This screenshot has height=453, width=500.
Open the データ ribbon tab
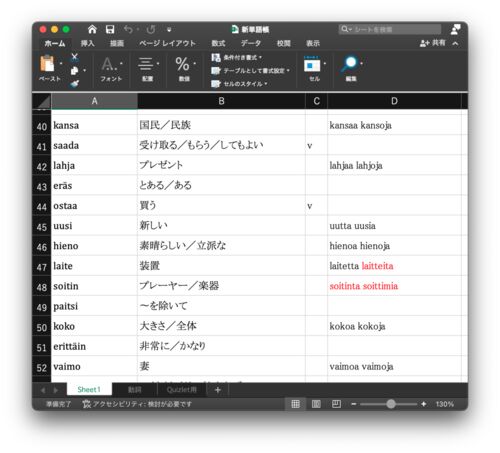click(251, 43)
